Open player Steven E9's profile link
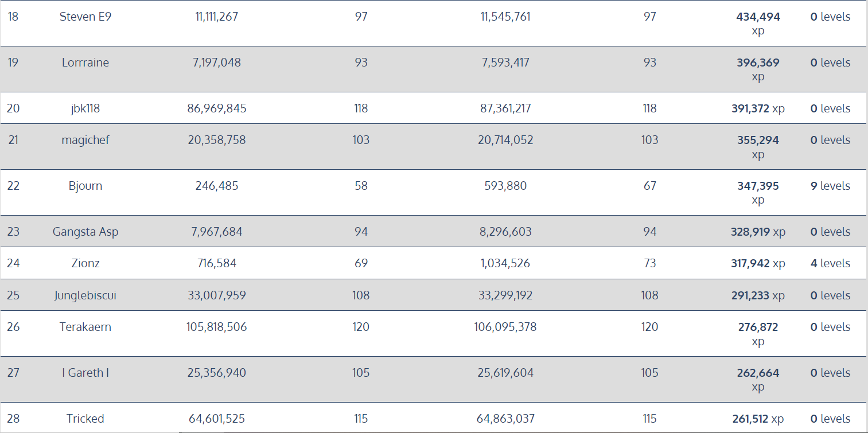This screenshot has height=433, width=868. coord(85,17)
